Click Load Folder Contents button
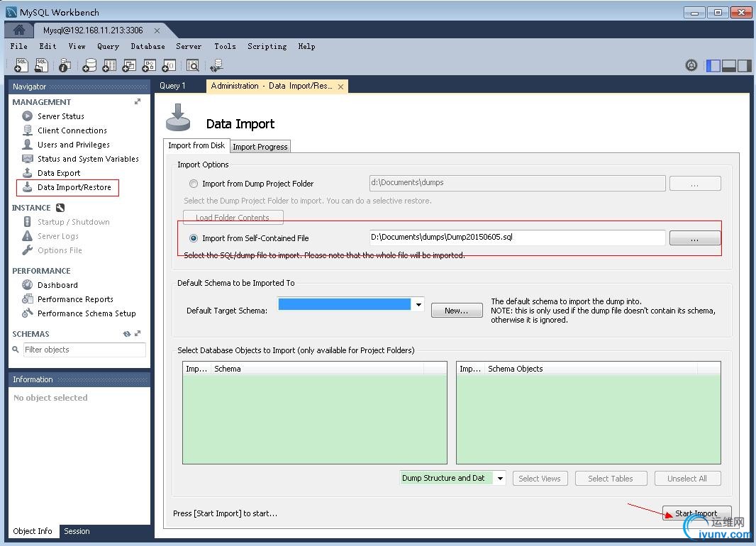 tap(233, 218)
